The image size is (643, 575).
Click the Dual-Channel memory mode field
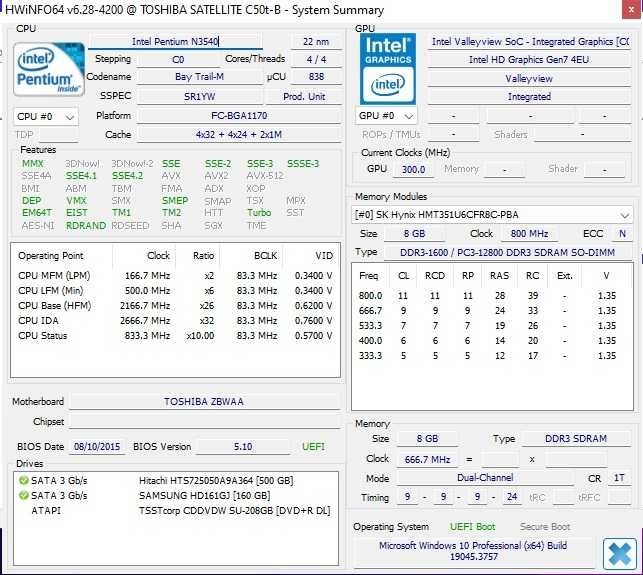pyautogui.click(x=485, y=478)
